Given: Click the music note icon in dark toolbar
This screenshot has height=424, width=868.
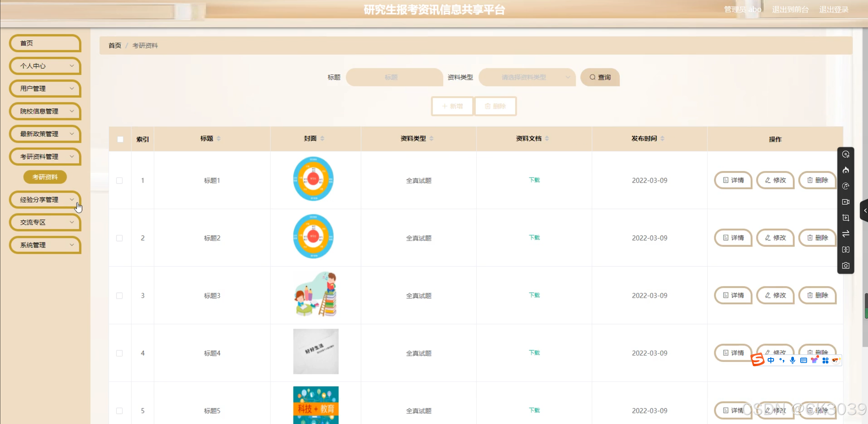Looking at the screenshot, I should 845,186.
